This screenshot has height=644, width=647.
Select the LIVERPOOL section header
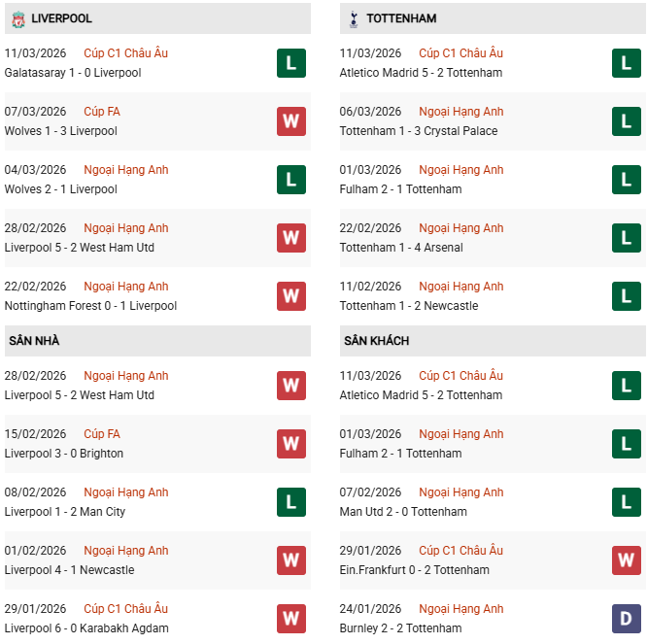[62, 18]
